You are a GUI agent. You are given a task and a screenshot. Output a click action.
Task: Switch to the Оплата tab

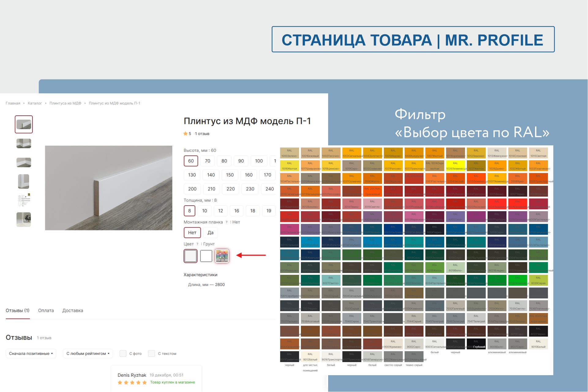tap(46, 311)
